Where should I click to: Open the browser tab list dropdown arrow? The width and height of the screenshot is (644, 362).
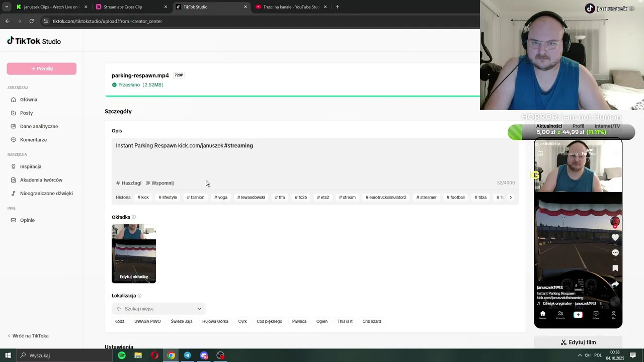coord(7,7)
